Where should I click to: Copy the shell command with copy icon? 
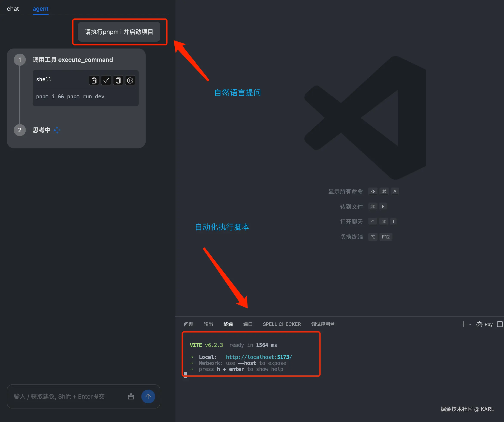(x=118, y=80)
